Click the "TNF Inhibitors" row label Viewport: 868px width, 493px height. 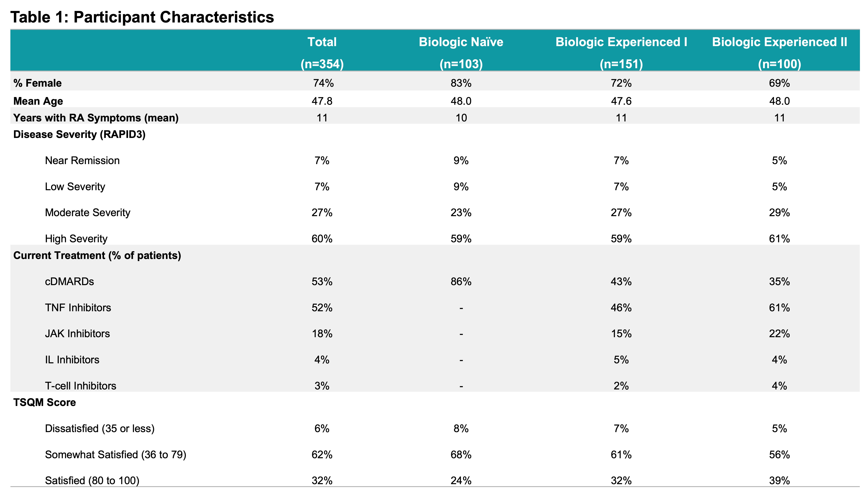point(78,308)
